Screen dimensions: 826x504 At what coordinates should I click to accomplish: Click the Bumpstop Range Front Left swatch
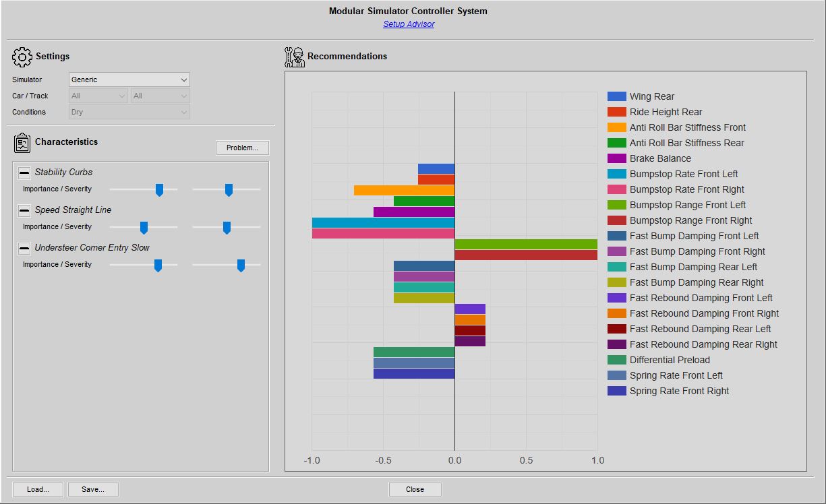[x=617, y=205]
